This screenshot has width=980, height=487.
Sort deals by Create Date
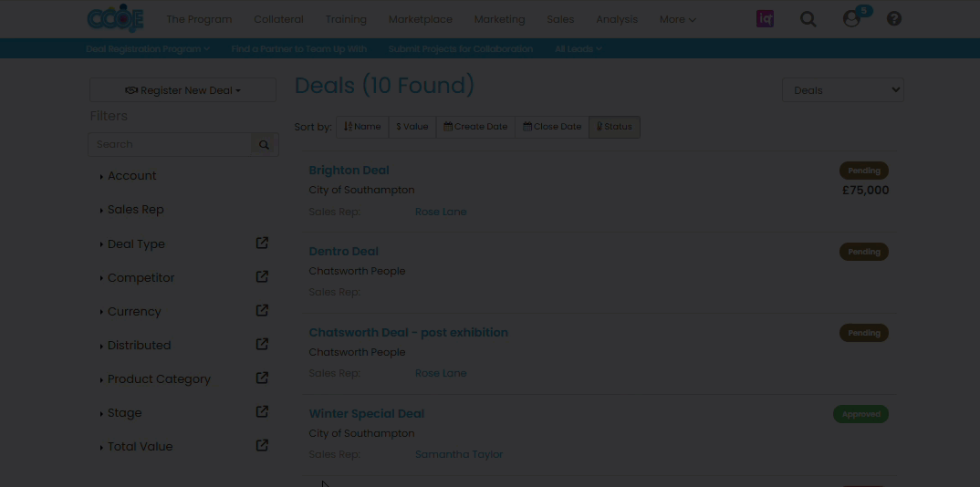(475, 127)
